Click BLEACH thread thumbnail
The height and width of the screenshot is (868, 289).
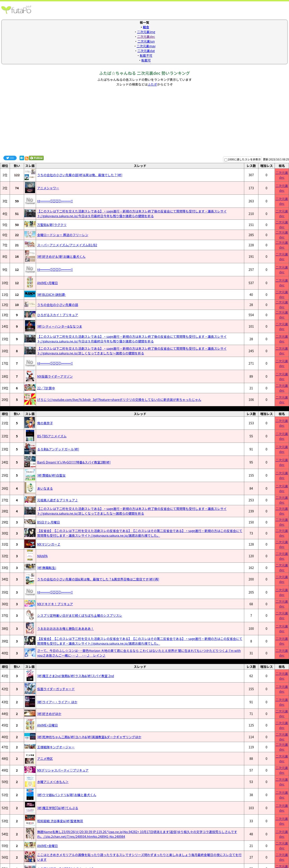(30, 295)
